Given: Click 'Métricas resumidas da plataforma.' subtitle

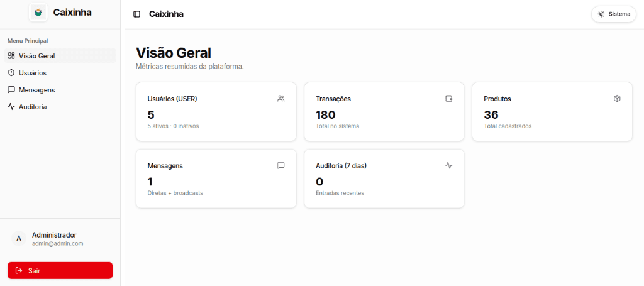Looking at the screenshot, I should (x=190, y=67).
